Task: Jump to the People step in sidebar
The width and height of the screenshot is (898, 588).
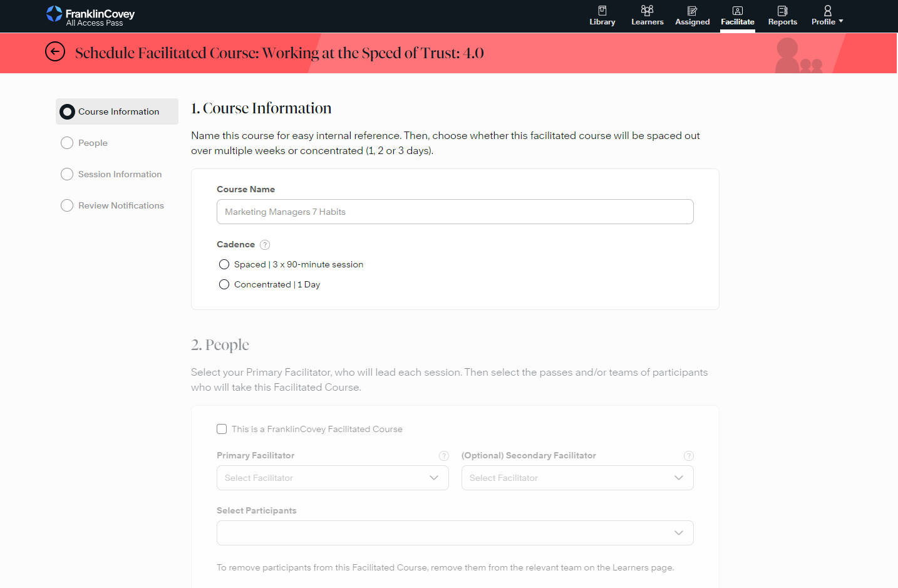Action: tap(93, 143)
